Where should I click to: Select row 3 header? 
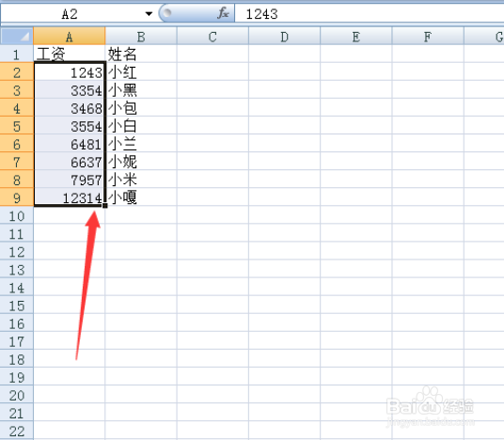17,89
